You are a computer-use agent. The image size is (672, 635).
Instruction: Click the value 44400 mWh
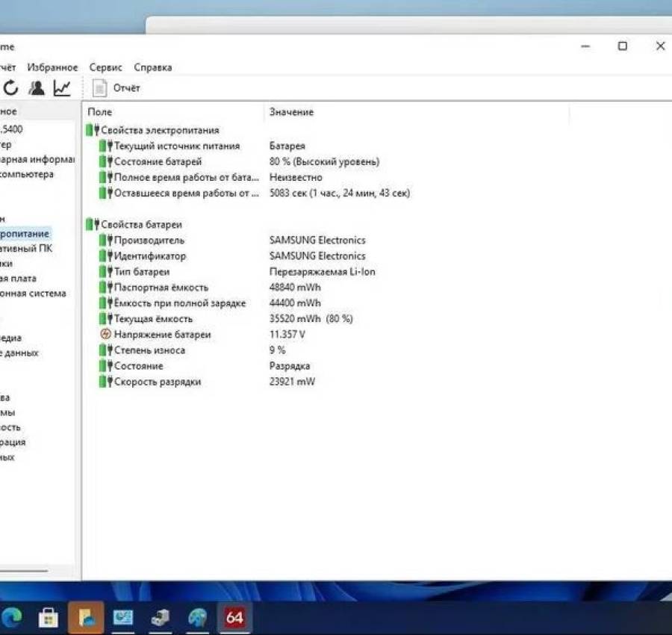click(x=295, y=303)
